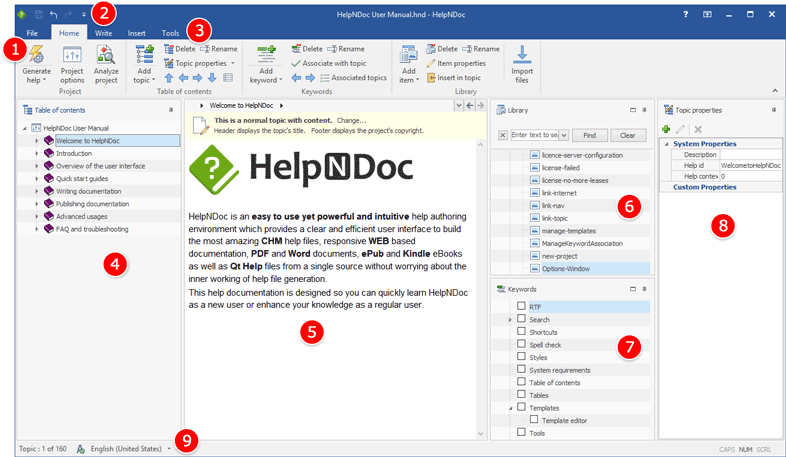Image resolution: width=786 pixels, height=457 pixels.
Task: Select the Overview of the user interface topic
Action: click(x=100, y=166)
